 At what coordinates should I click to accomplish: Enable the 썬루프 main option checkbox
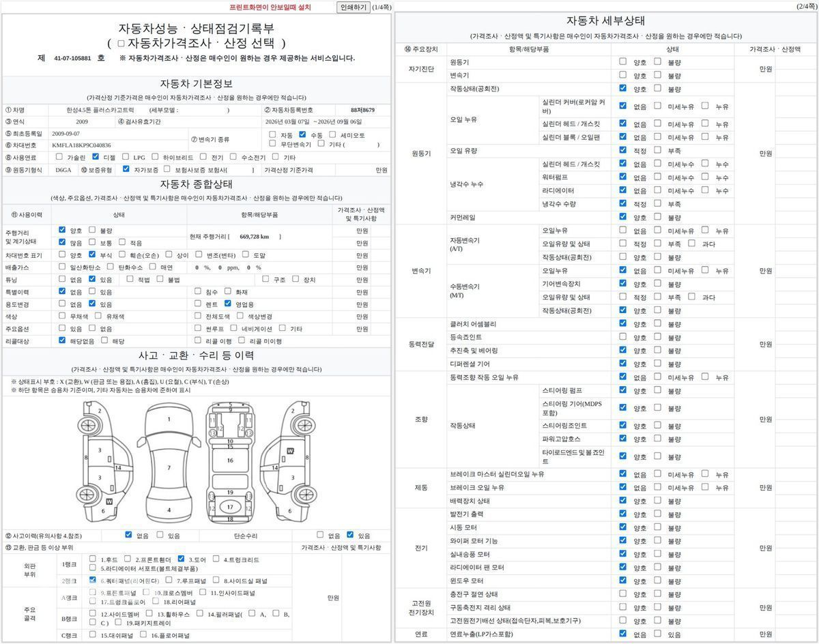point(198,328)
